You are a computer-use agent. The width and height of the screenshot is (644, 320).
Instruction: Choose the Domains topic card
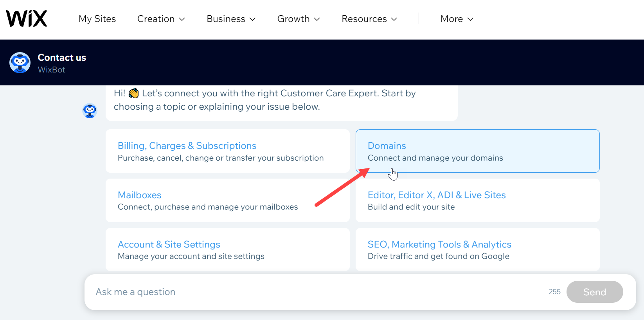coord(478,151)
